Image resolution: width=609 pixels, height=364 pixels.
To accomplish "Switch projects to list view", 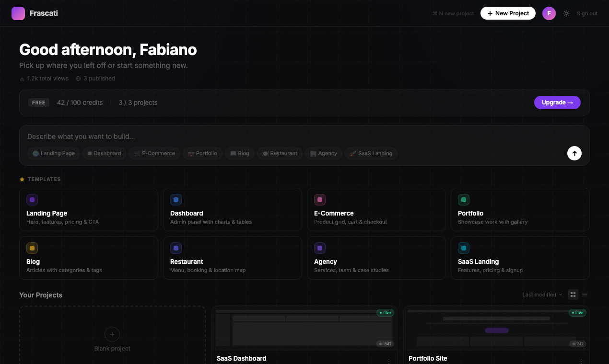I will click(585, 295).
